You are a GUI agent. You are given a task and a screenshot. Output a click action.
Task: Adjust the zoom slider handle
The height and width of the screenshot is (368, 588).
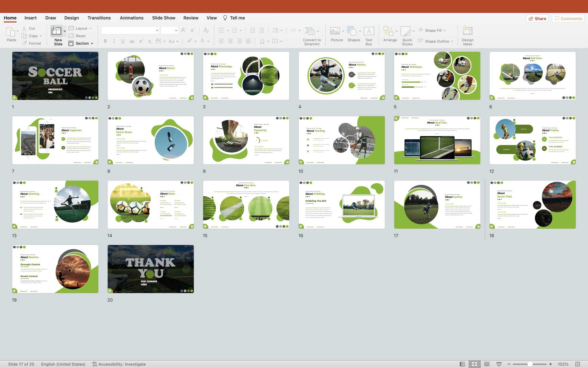(530, 364)
